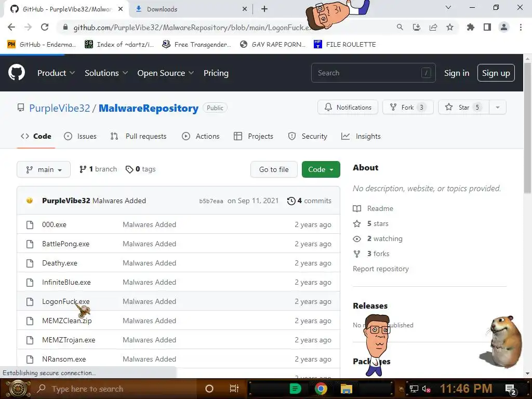Jump to Readme from the About section
The height and width of the screenshot is (399, 532).
coord(373,209)
